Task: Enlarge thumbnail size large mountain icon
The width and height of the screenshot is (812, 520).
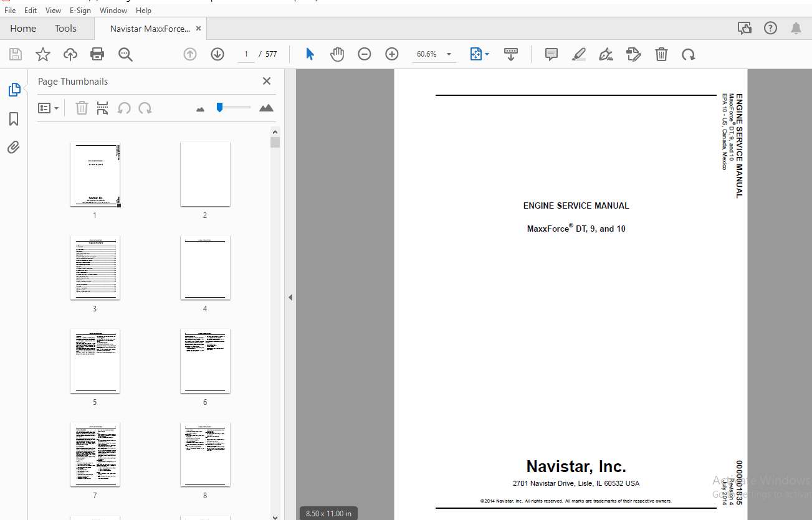Action: click(266, 108)
